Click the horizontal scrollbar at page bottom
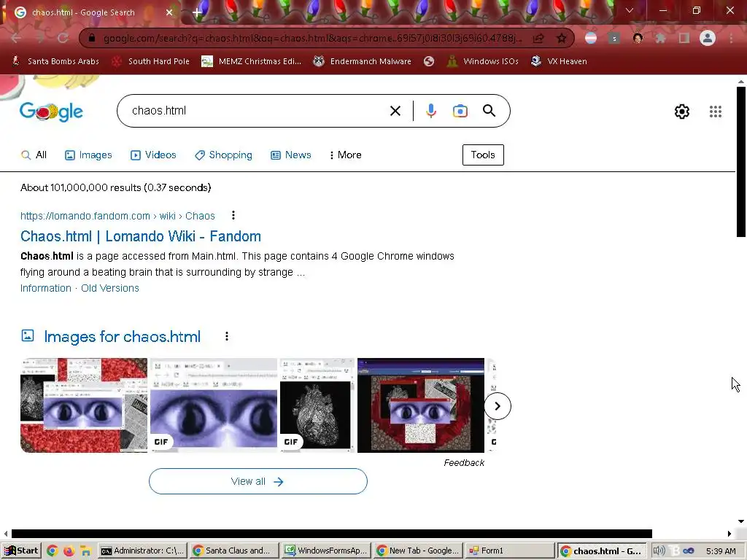This screenshot has height=560, width=747. tap(332, 534)
